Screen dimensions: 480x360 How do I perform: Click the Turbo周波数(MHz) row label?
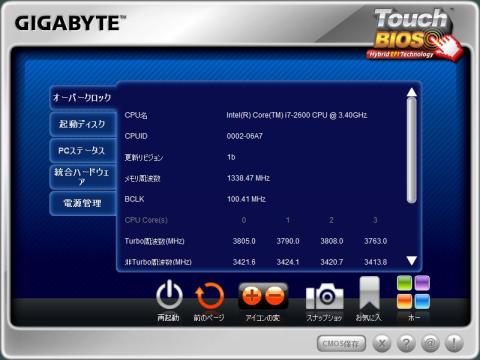pyautogui.click(x=154, y=241)
